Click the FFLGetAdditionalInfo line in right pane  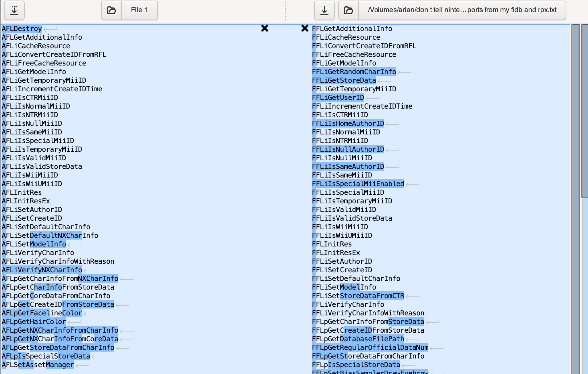pyautogui.click(x=352, y=29)
